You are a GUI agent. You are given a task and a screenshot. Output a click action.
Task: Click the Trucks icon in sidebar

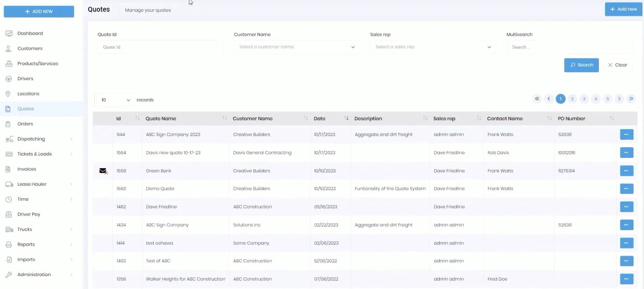(9, 229)
